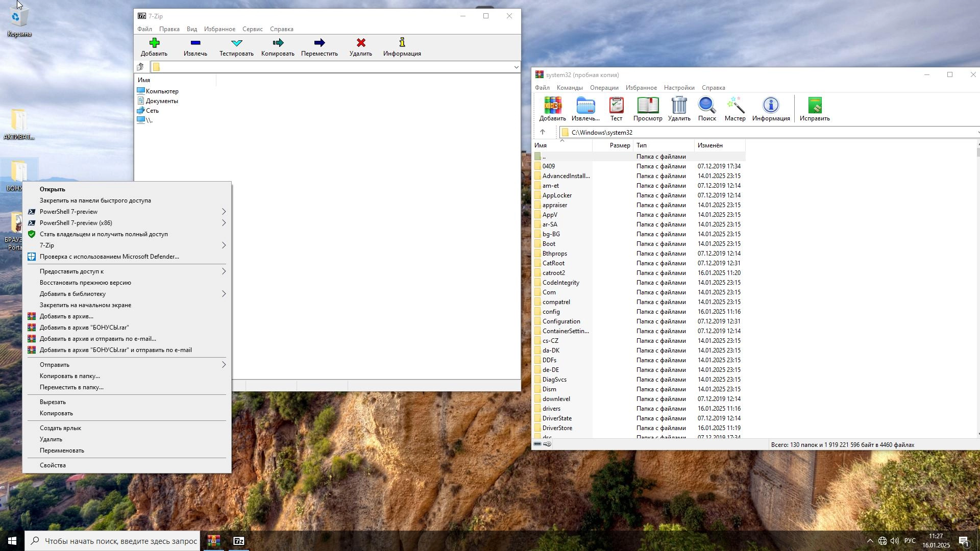Open 7-Zip address bar dropdown arrow
Screen dimensions: 980x551
coord(516,67)
